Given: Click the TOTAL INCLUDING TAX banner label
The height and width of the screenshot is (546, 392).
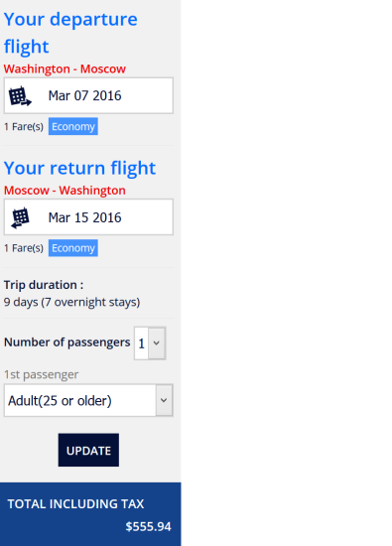Looking at the screenshot, I should 75,504.
